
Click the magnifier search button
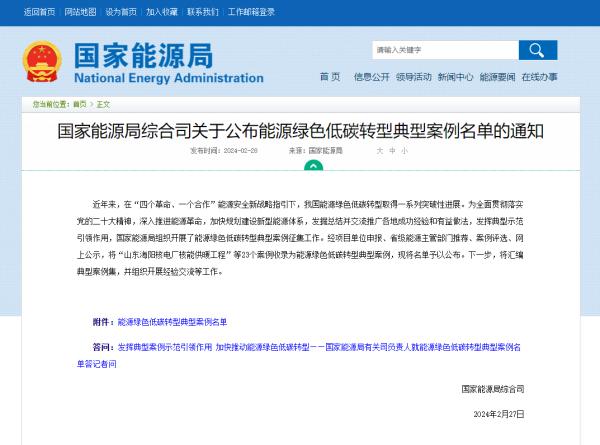[537, 50]
